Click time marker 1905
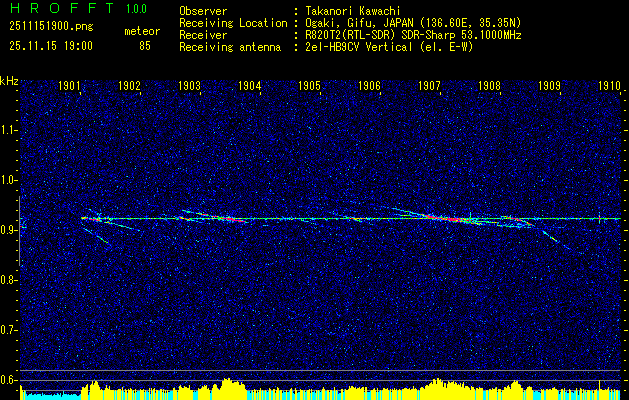 pos(310,85)
